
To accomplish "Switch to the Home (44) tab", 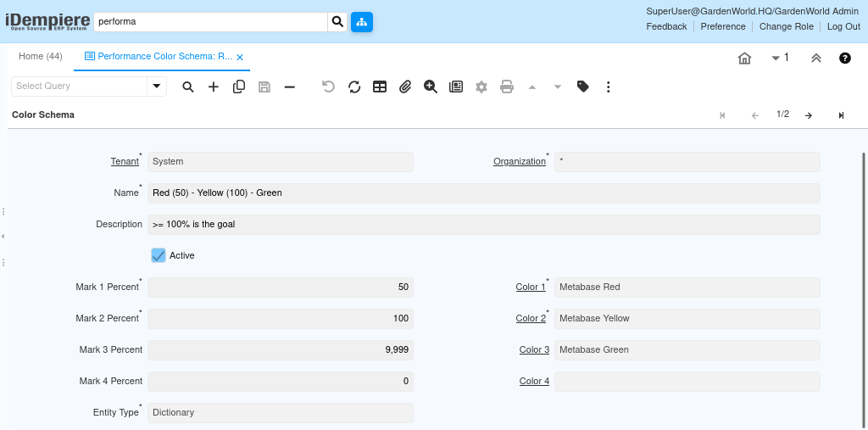I will (x=41, y=57).
